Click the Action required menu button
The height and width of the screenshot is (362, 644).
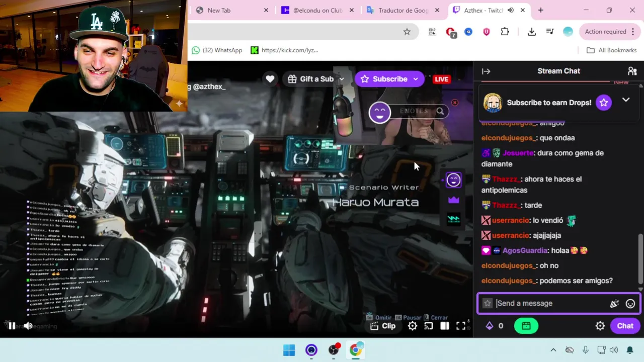tap(609, 32)
